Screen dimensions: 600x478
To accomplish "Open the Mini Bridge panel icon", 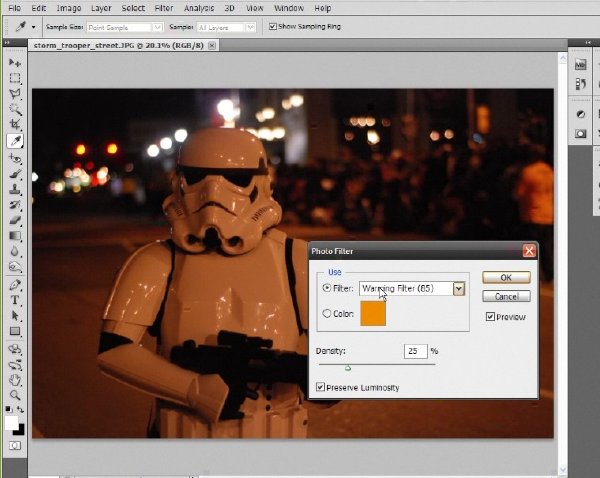I will tap(580, 64).
